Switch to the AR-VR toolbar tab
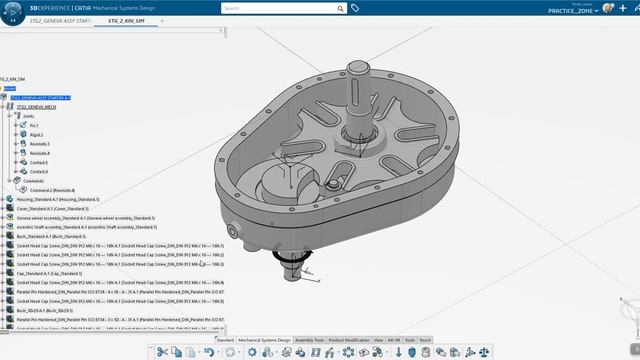The image size is (640, 360). coord(394,340)
